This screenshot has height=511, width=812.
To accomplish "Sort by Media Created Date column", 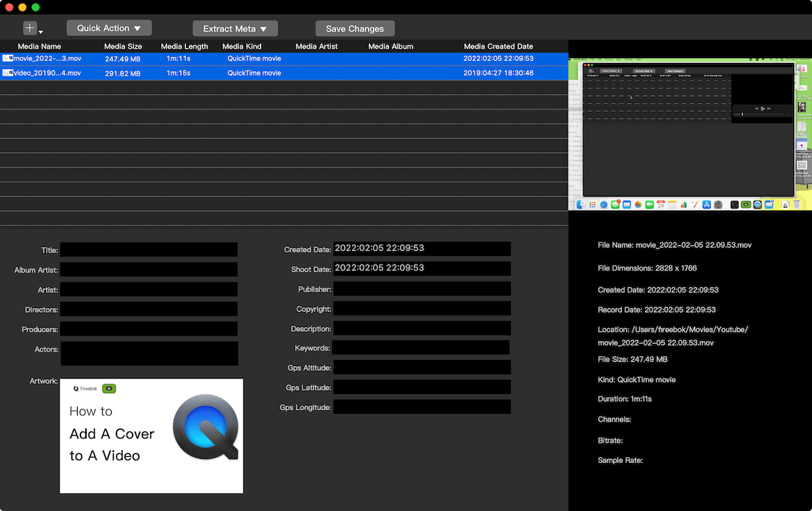I will pos(499,46).
